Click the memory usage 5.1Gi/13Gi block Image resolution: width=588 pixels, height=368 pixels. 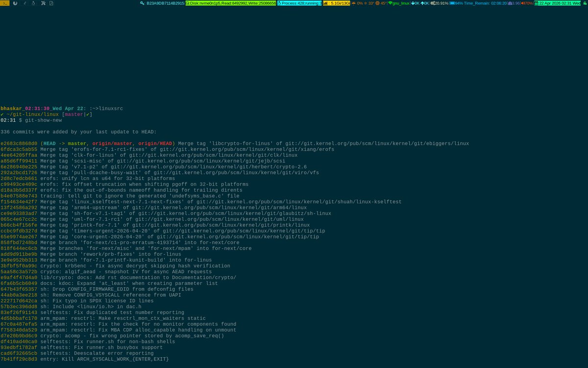click(x=336, y=3)
